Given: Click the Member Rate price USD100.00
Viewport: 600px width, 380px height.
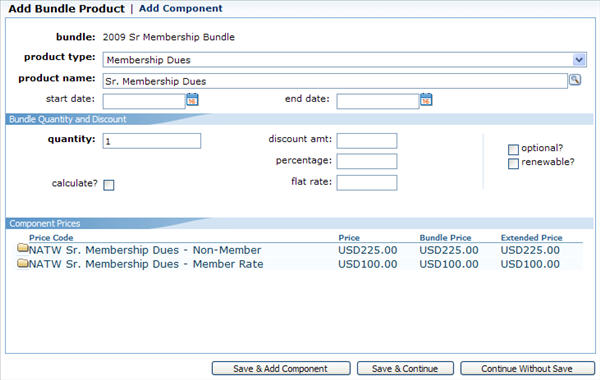Looking at the screenshot, I should [x=368, y=264].
